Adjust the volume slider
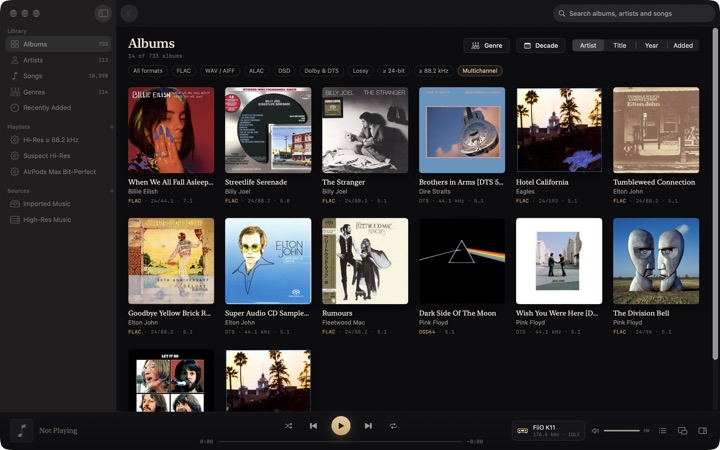This screenshot has height=450, width=720. pyautogui.click(x=621, y=431)
